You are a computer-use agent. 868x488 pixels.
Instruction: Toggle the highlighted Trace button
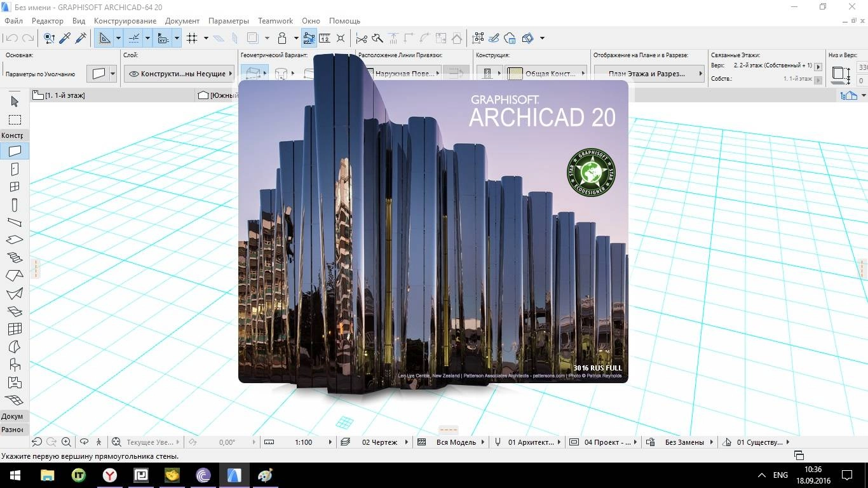click(309, 38)
